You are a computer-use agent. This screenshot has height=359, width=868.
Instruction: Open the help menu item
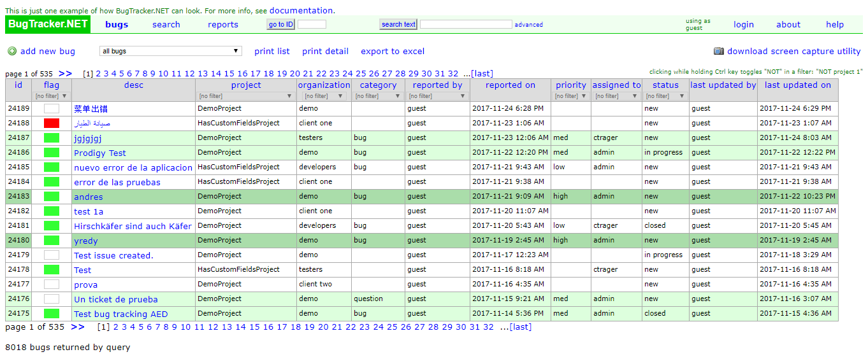pos(835,25)
